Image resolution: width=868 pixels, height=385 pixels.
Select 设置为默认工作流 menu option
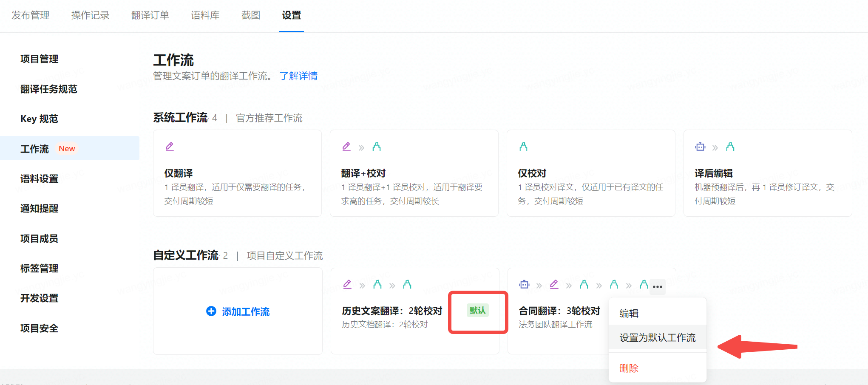[x=657, y=338]
